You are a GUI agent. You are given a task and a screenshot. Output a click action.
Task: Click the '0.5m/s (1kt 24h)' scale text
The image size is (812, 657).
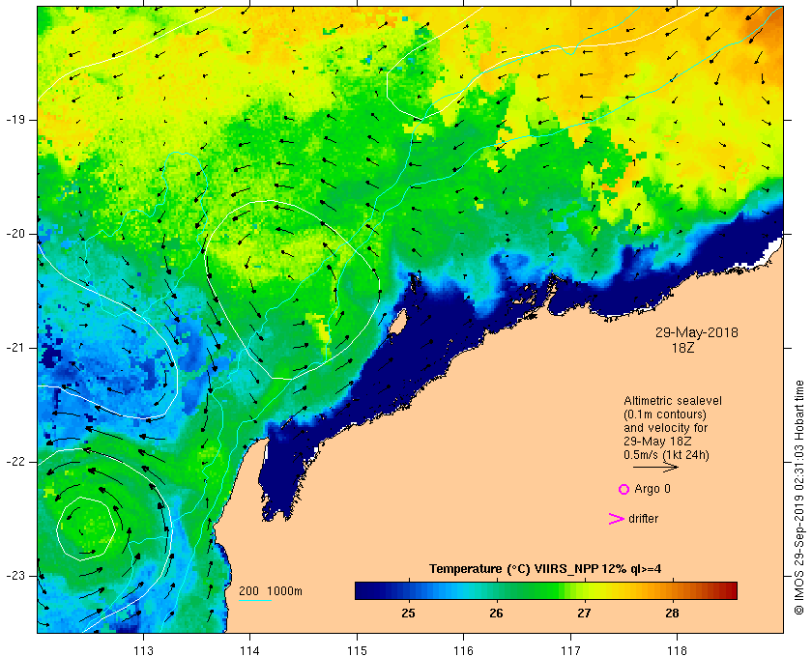(x=666, y=455)
